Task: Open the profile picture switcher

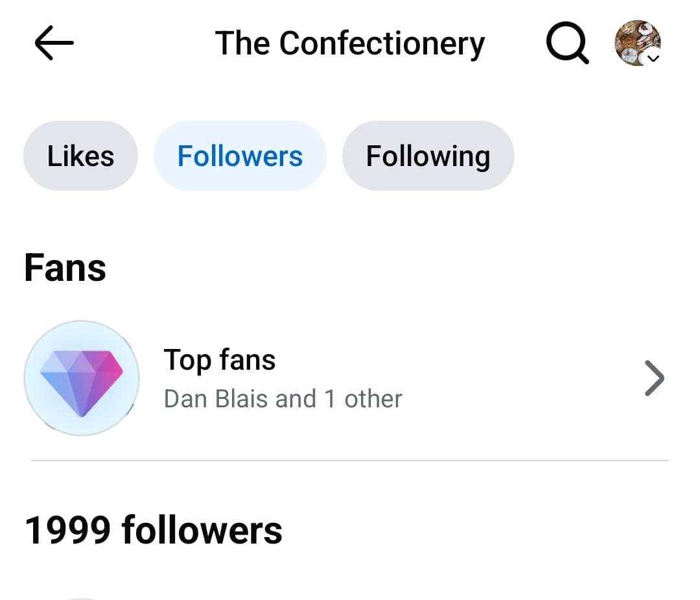Action: [x=638, y=43]
